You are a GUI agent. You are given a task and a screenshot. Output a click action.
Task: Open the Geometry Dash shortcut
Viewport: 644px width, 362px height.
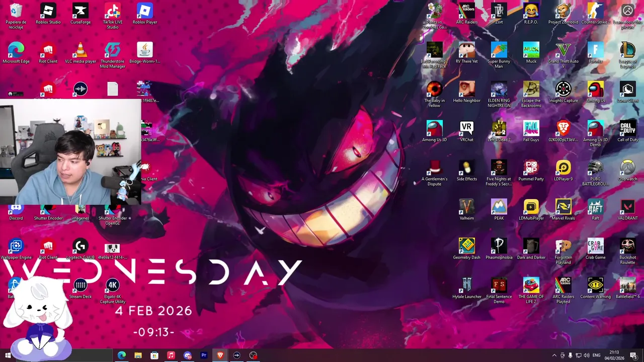[x=467, y=249]
